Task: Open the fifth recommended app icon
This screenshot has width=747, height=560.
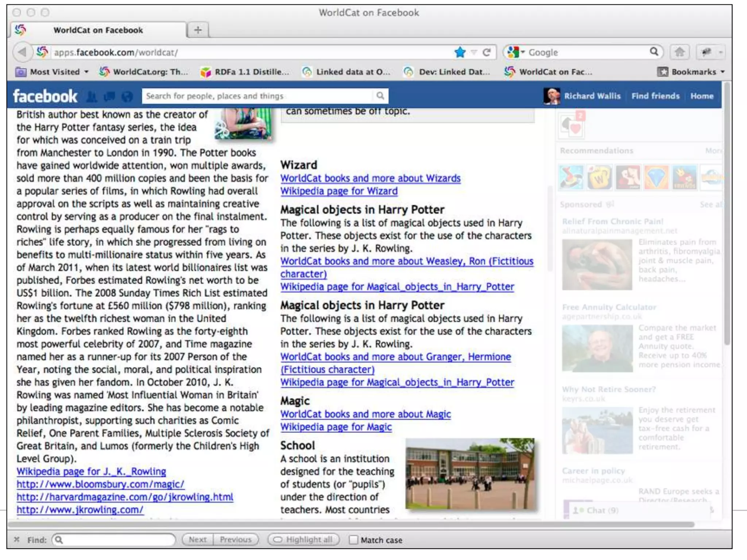Action: tap(685, 177)
